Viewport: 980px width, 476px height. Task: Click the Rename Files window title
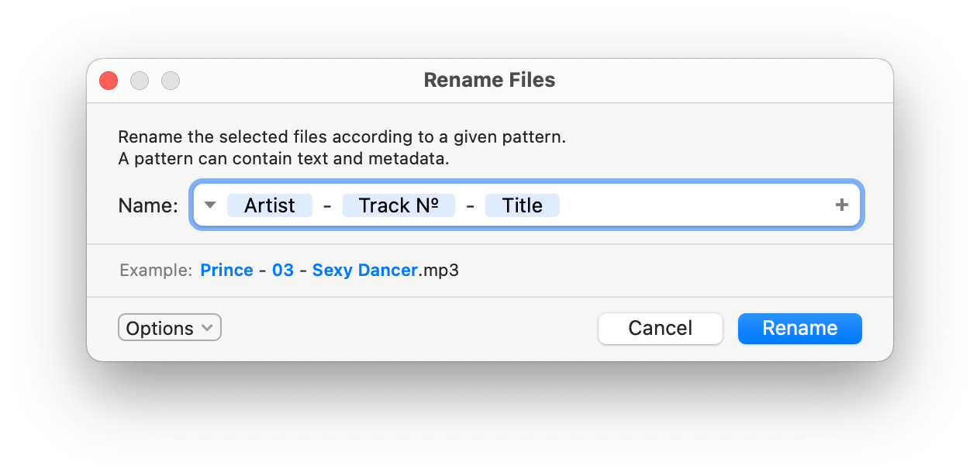coord(490,80)
